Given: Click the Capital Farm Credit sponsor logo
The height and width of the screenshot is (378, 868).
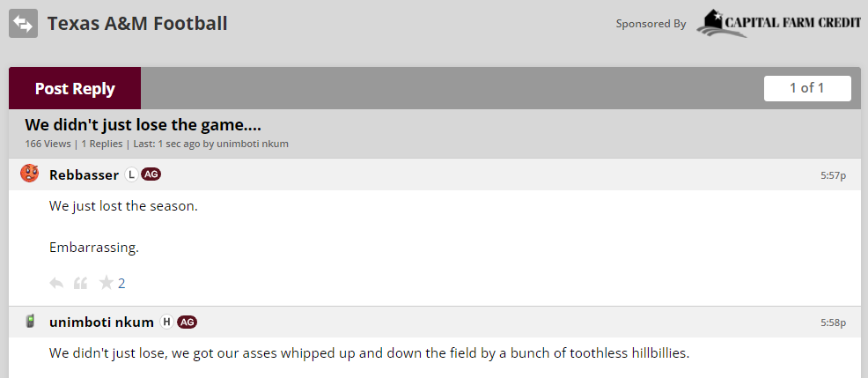Looking at the screenshot, I should pyautogui.click(x=778, y=24).
